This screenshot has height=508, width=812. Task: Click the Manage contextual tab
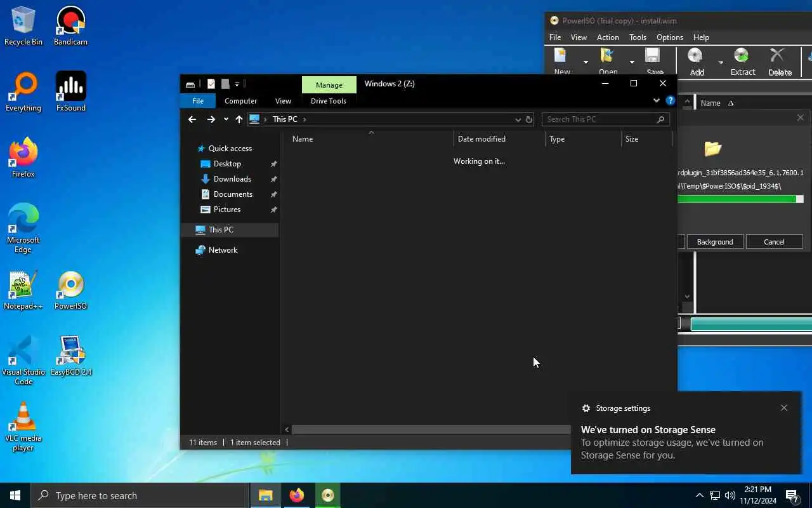[x=329, y=84]
